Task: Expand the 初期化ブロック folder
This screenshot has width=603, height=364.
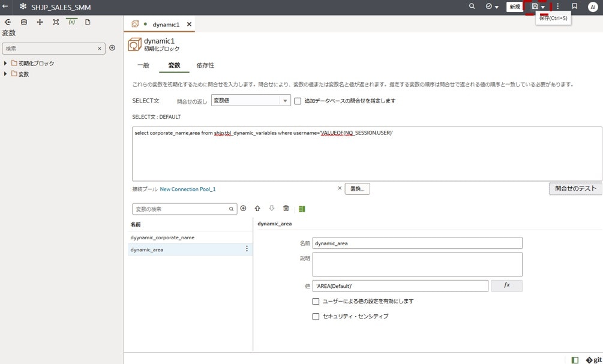Action: pyautogui.click(x=5, y=63)
